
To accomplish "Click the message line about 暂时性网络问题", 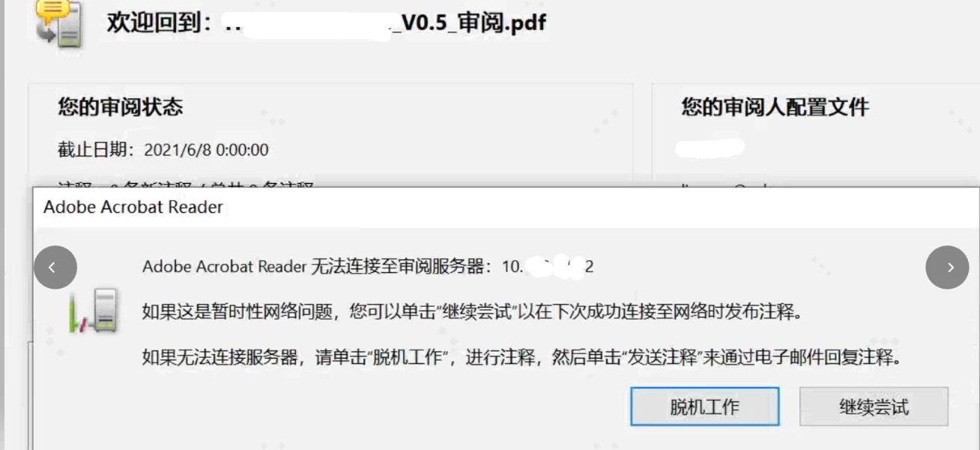I will [x=472, y=311].
